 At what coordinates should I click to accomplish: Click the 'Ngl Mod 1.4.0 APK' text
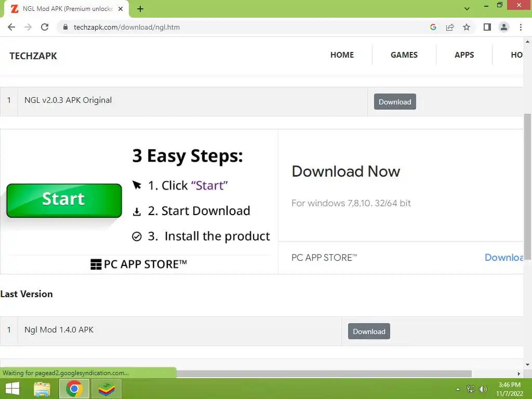59,330
